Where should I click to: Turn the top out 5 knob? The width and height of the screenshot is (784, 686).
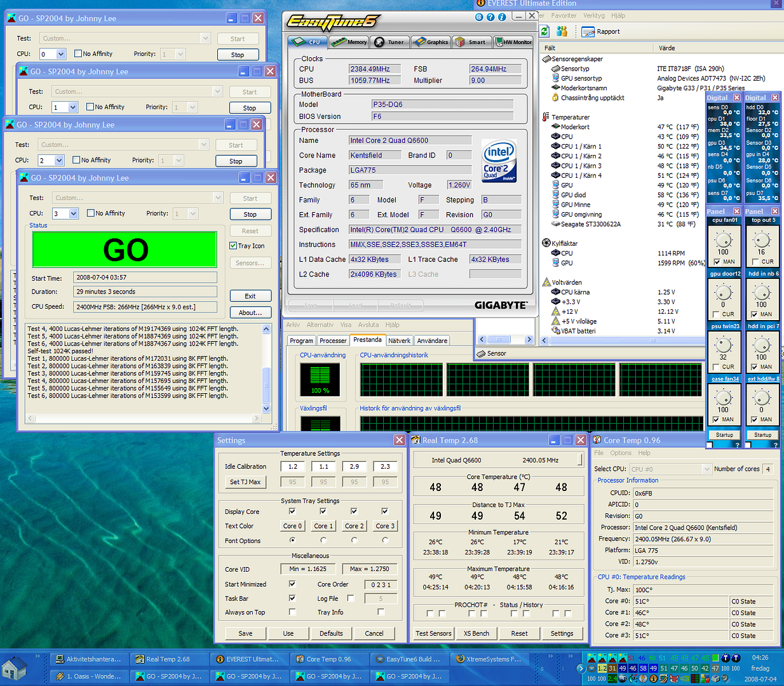pyautogui.click(x=762, y=239)
